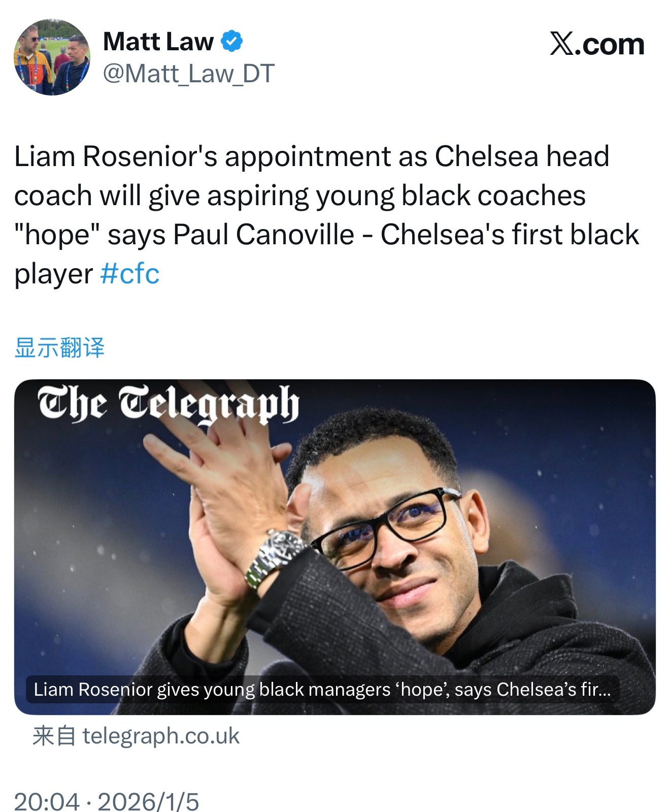Click the 来自 label below the card
The height and width of the screenshot is (812, 670).
(54, 736)
